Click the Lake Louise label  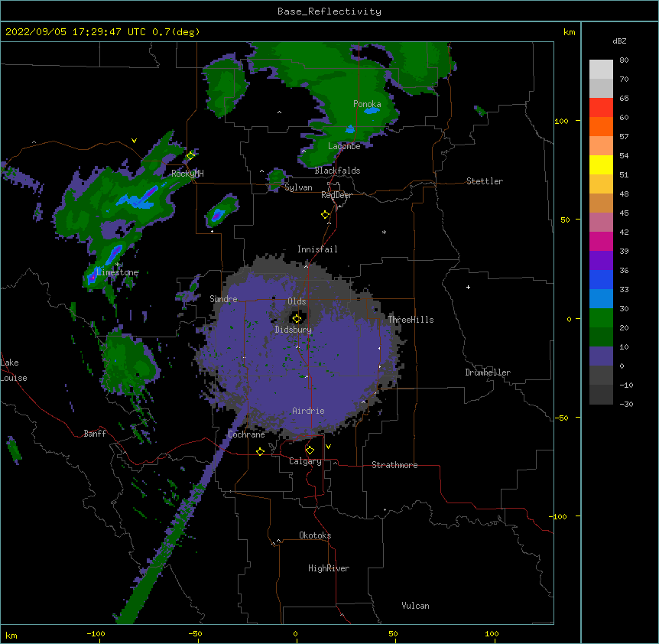(14, 370)
